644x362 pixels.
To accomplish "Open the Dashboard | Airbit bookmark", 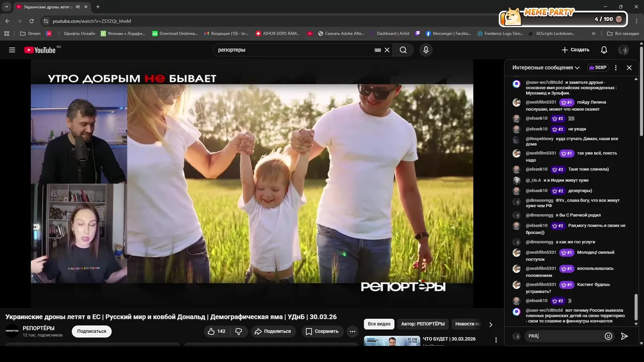I will (x=388, y=34).
